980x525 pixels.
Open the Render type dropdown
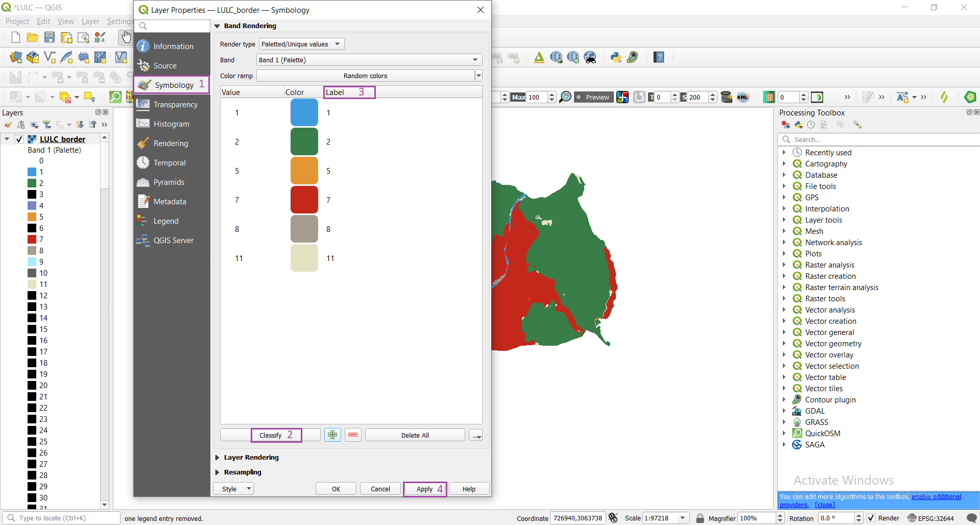point(300,44)
